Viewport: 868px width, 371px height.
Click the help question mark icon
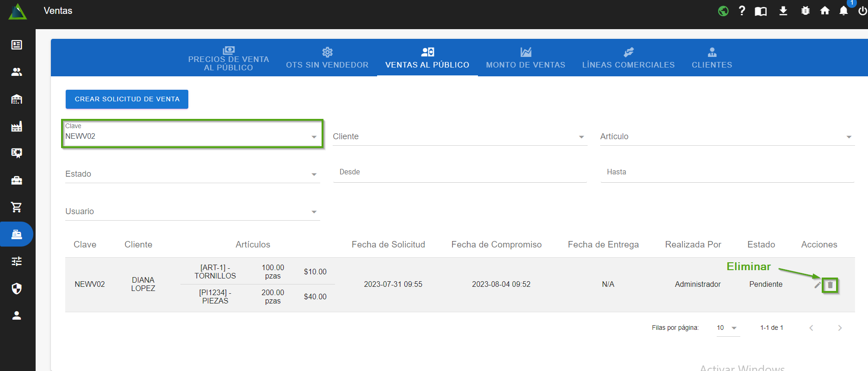[742, 11]
